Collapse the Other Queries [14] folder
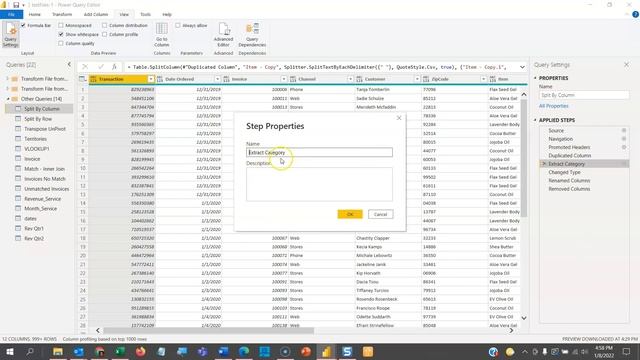Screen dimensions: 640x360 8,99
